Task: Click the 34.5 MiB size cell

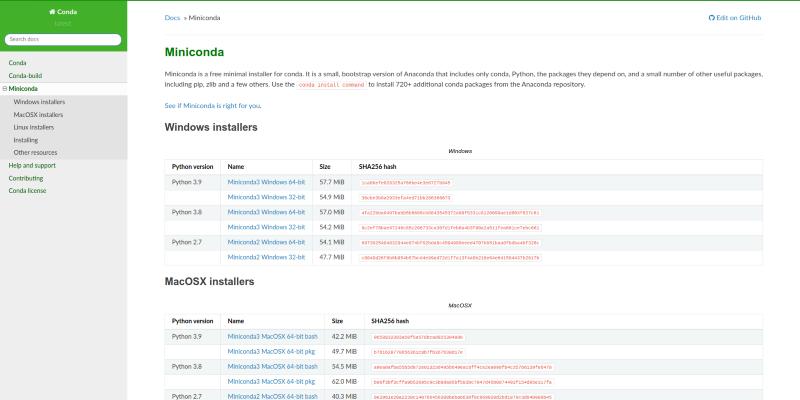Action: pyautogui.click(x=344, y=366)
